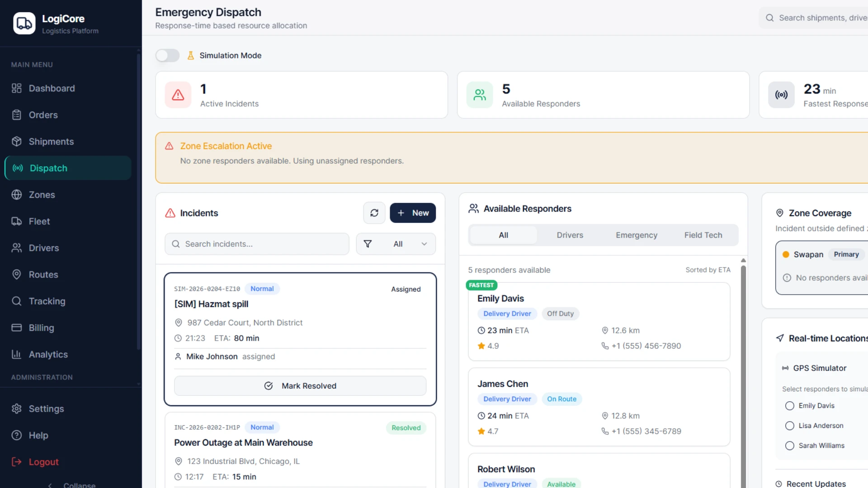
Task: Select Emily Davis responder card
Action: [599, 322]
